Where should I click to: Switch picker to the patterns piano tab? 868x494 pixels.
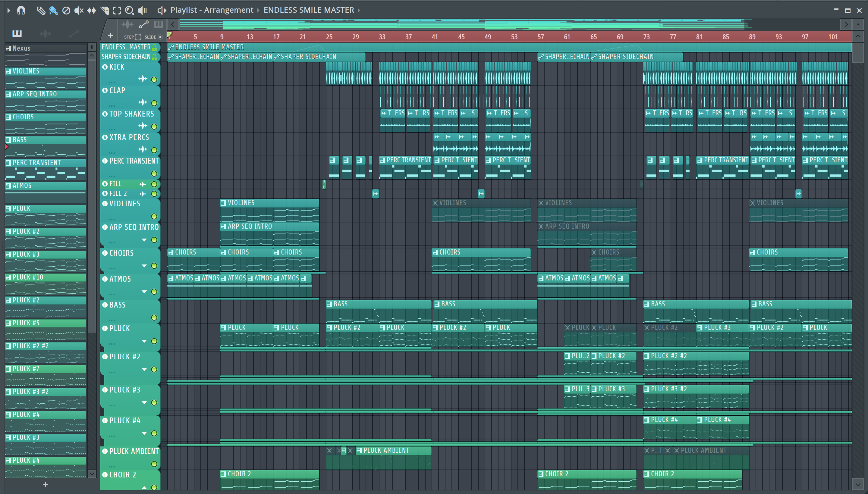pos(17,33)
